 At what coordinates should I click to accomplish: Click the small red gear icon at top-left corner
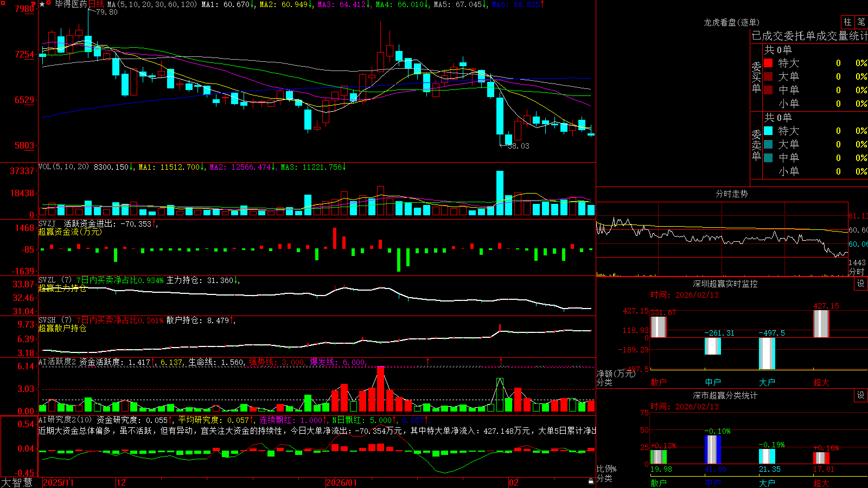(3, 3)
